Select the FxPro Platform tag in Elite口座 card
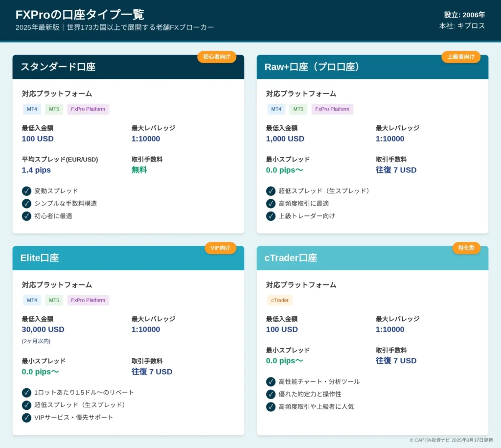The image size is (501, 448). 88,300
